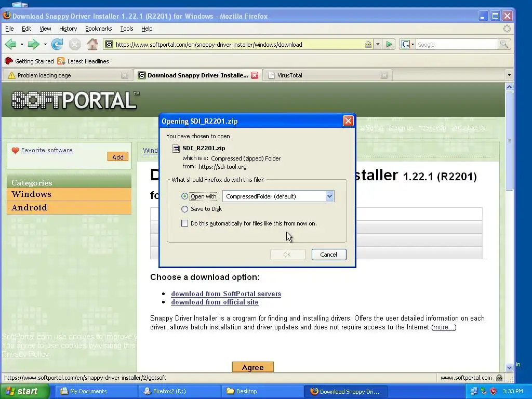Expand the forward button history dropdown
Image resolution: width=532 pixels, height=399 pixels.
(x=45, y=45)
